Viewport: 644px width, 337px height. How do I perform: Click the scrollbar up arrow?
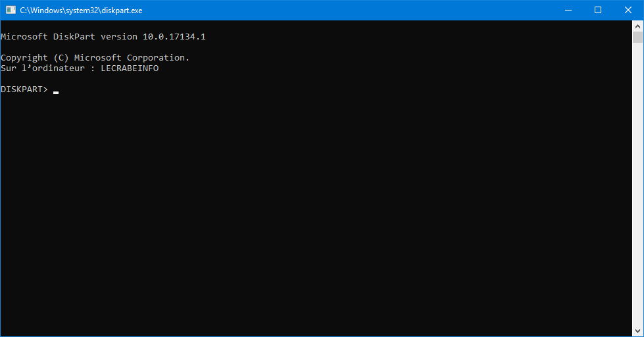pos(638,26)
